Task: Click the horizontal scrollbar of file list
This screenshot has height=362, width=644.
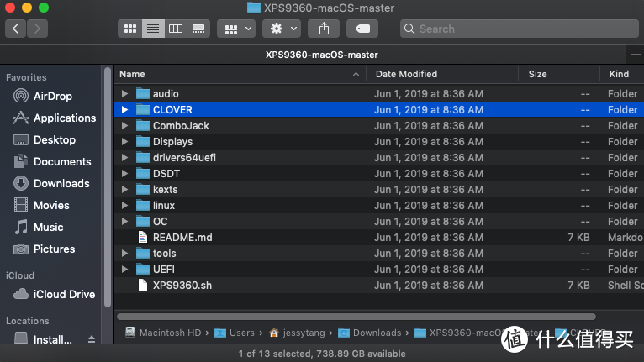Action: [356, 317]
